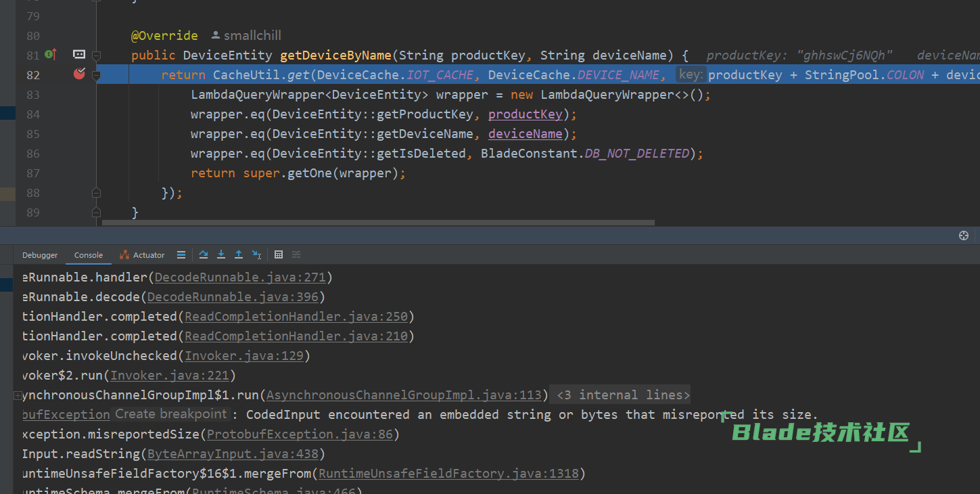Click the Step Out debugger icon

pyautogui.click(x=239, y=254)
